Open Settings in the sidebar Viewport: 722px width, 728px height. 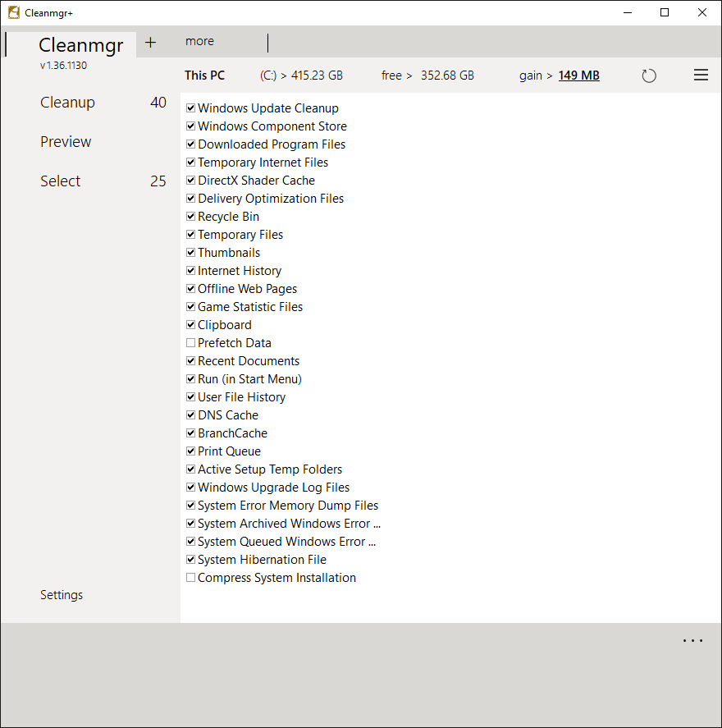coord(62,595)
